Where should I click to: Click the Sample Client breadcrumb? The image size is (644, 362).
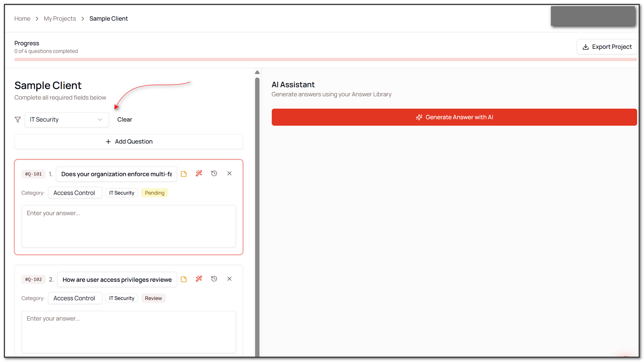(108, 18)
